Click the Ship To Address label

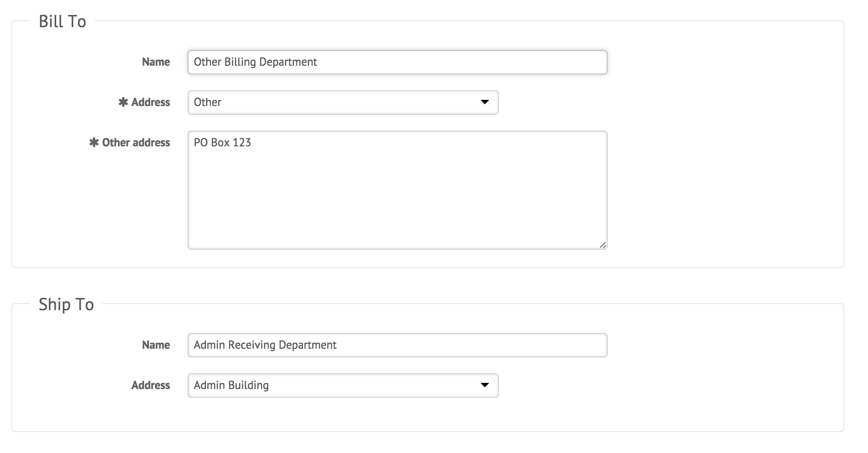[151, 386]
